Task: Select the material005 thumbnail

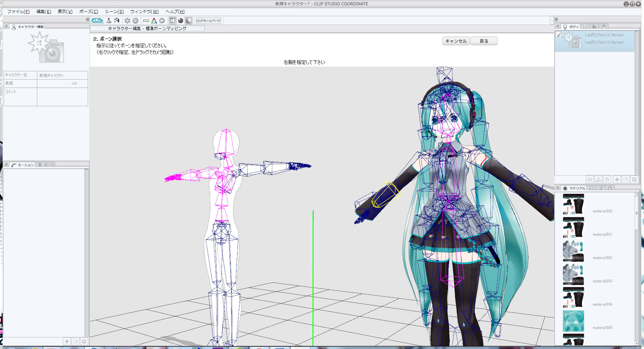Action: tap(573, 321)
